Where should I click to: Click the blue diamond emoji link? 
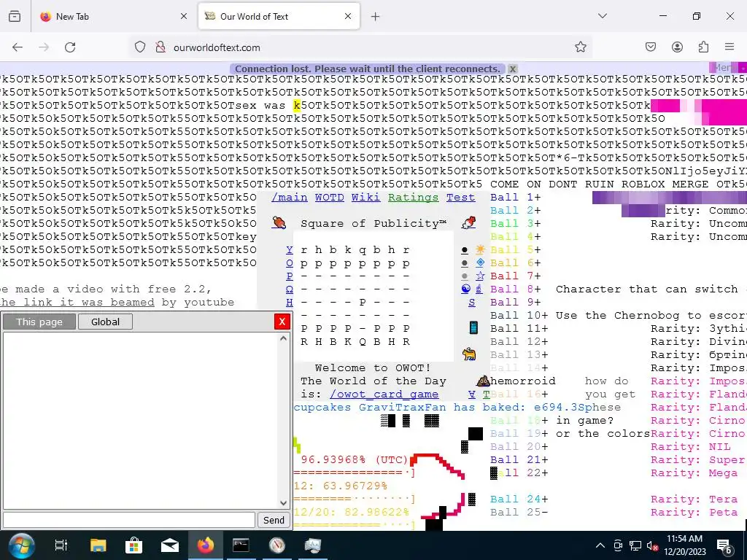pos(480,262)
